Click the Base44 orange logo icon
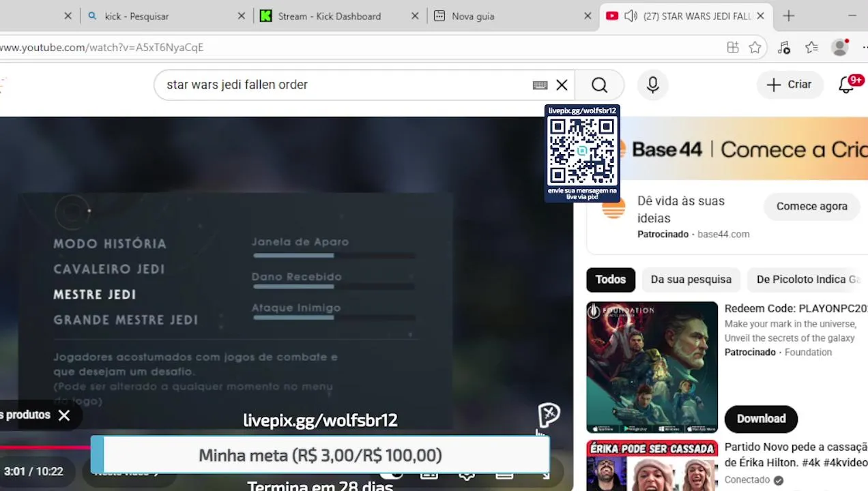Viewport: 868px width, 491px height. 613,209
